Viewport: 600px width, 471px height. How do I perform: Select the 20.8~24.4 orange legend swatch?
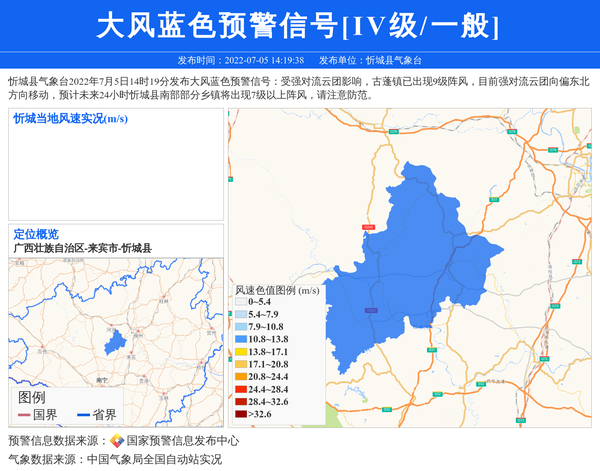coord(240,377)
